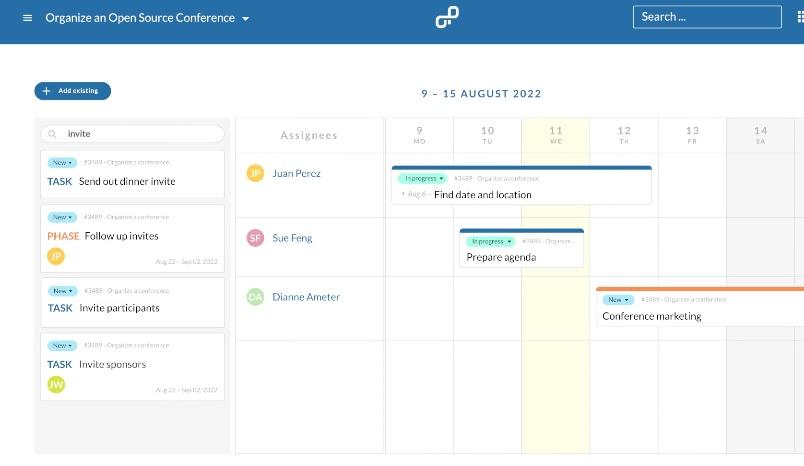Expand the project selector dropdown
This screenshot has height=466, width=804.
pos(246,19)
